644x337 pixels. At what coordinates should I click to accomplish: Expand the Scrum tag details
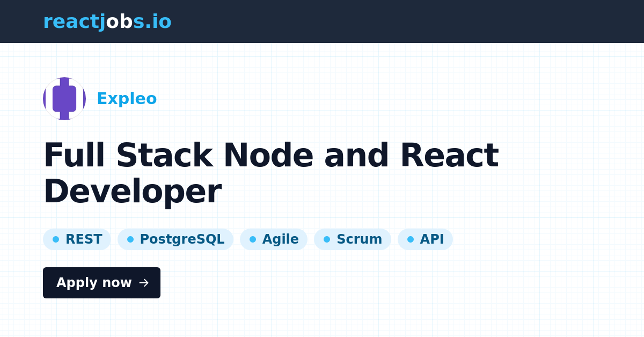click(353, 239)
